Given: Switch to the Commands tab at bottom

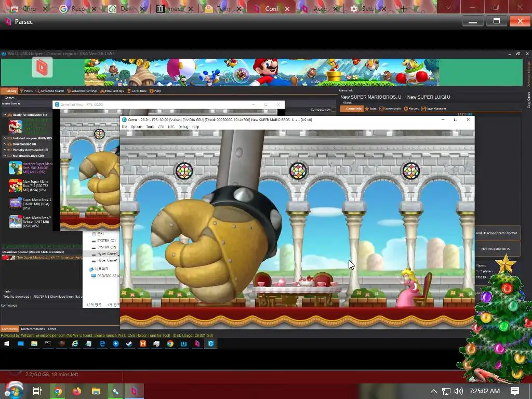Looking at the screenshot, I should 9,329.
